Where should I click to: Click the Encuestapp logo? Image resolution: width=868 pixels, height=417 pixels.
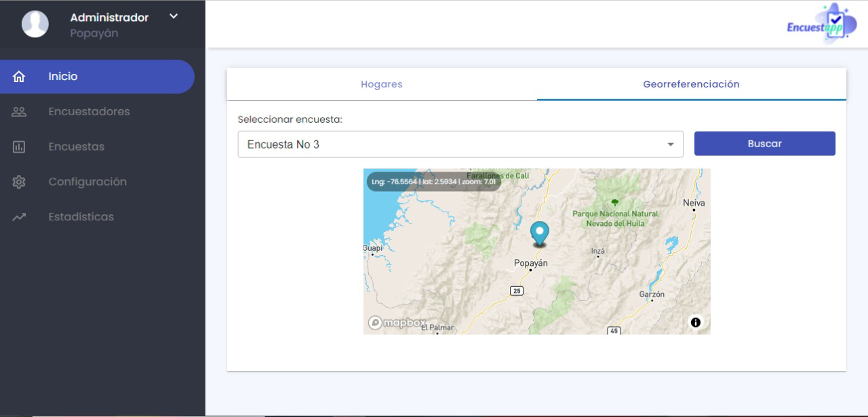(x=818, y=24)
